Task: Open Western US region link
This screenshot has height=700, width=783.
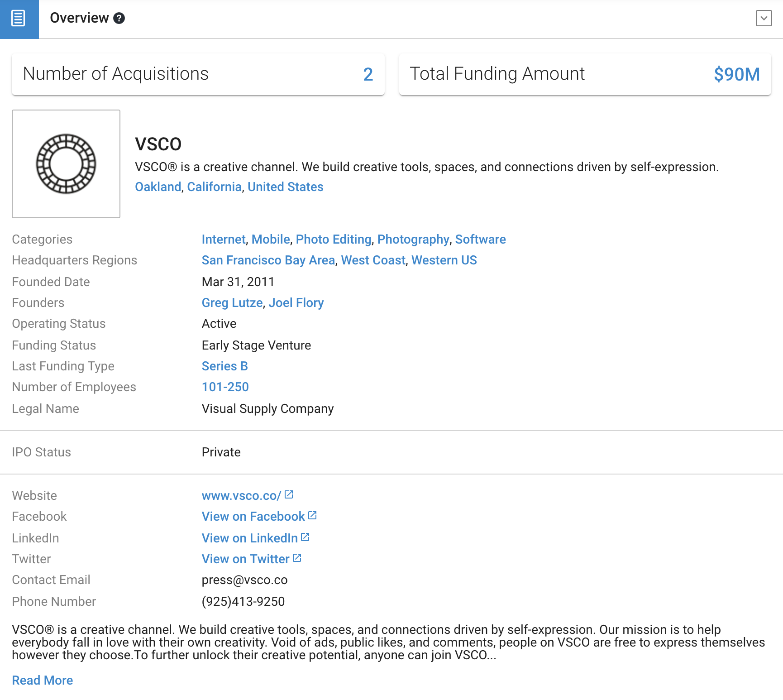Action: tap(444, 260)
